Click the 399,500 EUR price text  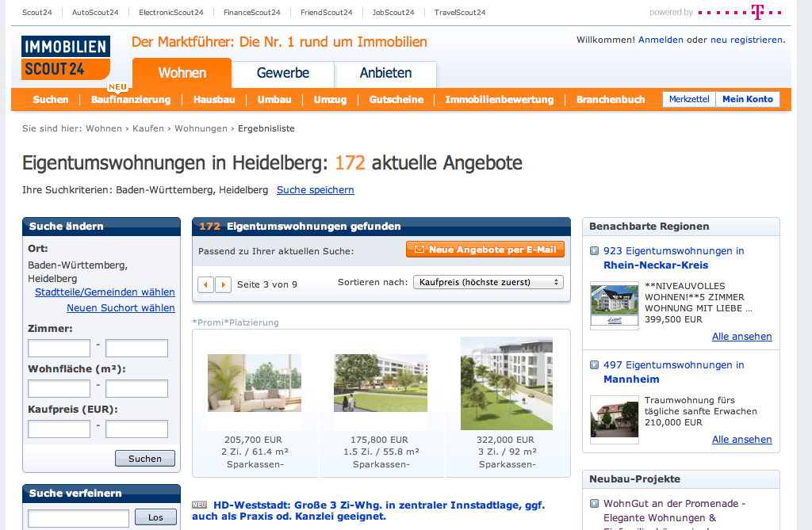click(673, 319)
